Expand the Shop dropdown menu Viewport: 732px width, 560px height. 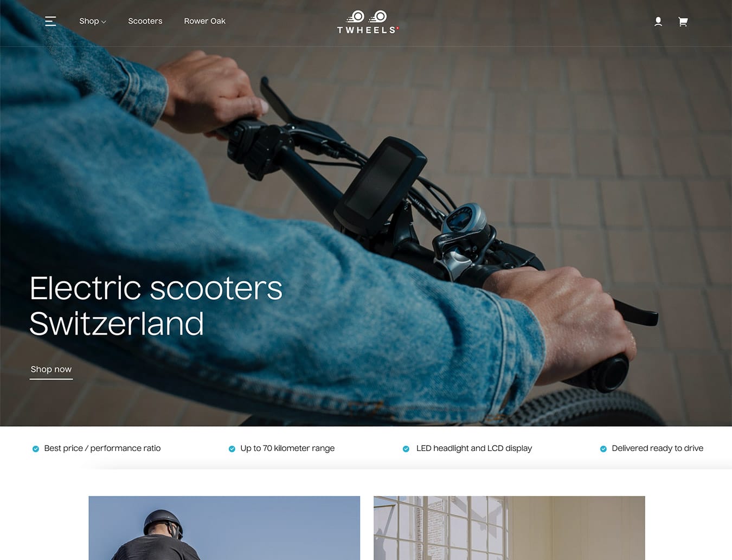[93, 21]
